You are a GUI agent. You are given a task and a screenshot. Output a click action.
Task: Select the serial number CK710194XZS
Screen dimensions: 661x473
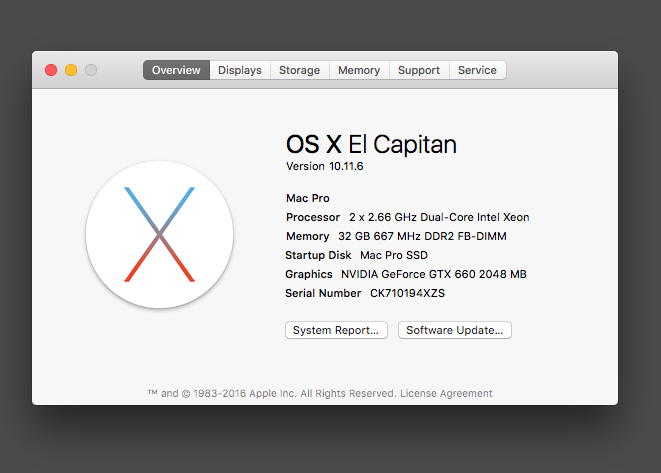click(407, 293)
